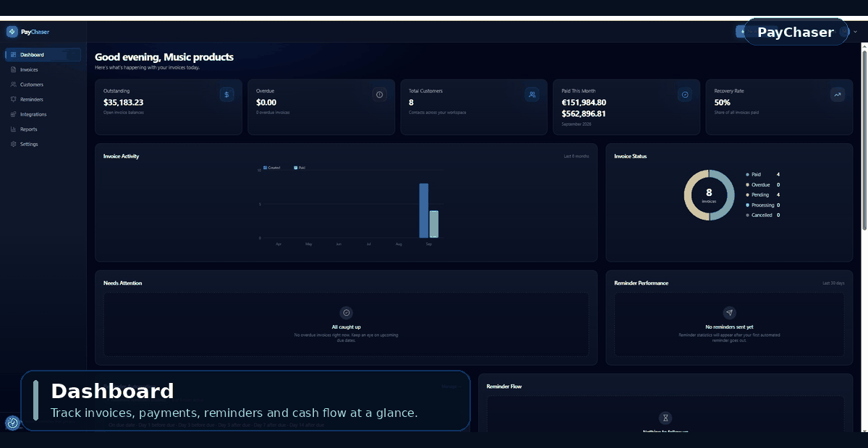Open the Customers page from sidebar
Viewport: 868px width, 448px height.
click(x=43, y=85)
